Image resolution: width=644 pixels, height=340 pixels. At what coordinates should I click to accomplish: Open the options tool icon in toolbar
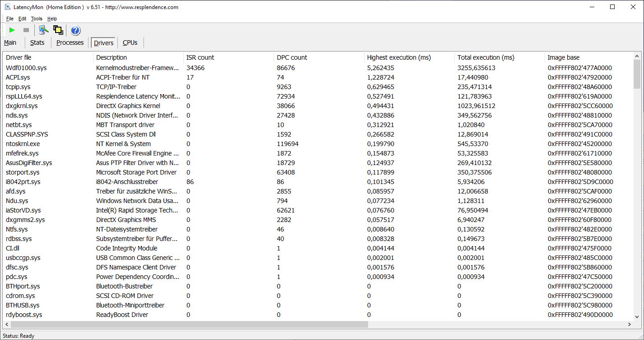43,30
